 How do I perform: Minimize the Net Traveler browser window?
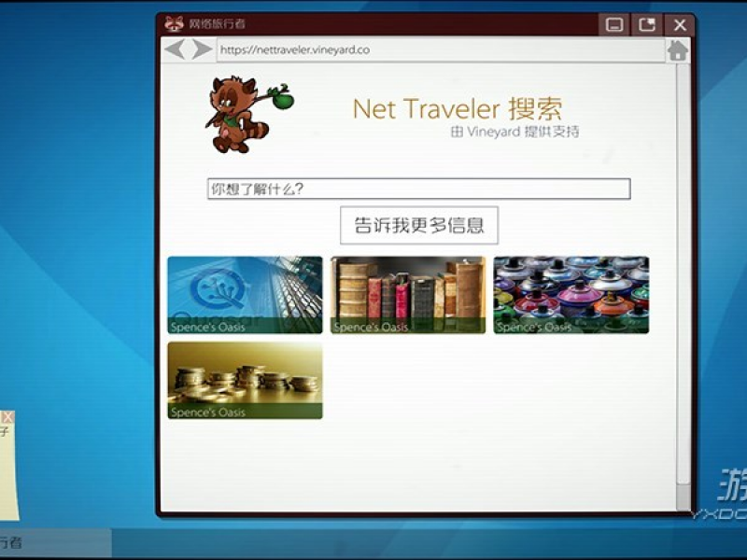coord(614,24)
